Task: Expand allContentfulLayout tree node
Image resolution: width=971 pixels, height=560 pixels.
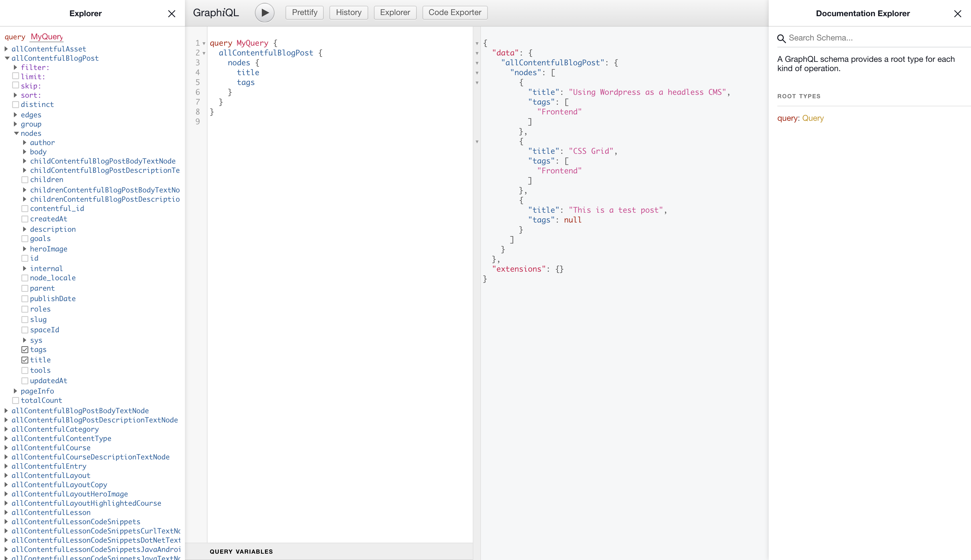Action: pos(7,475)
